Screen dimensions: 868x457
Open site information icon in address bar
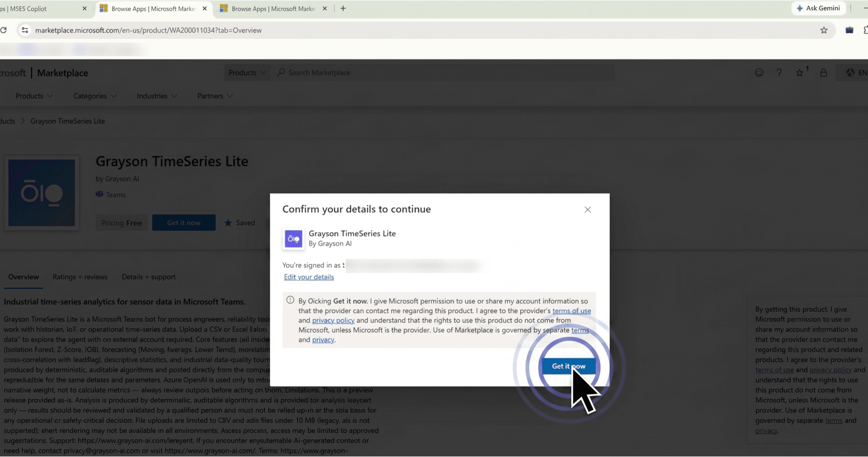click(x=25, y=30)
